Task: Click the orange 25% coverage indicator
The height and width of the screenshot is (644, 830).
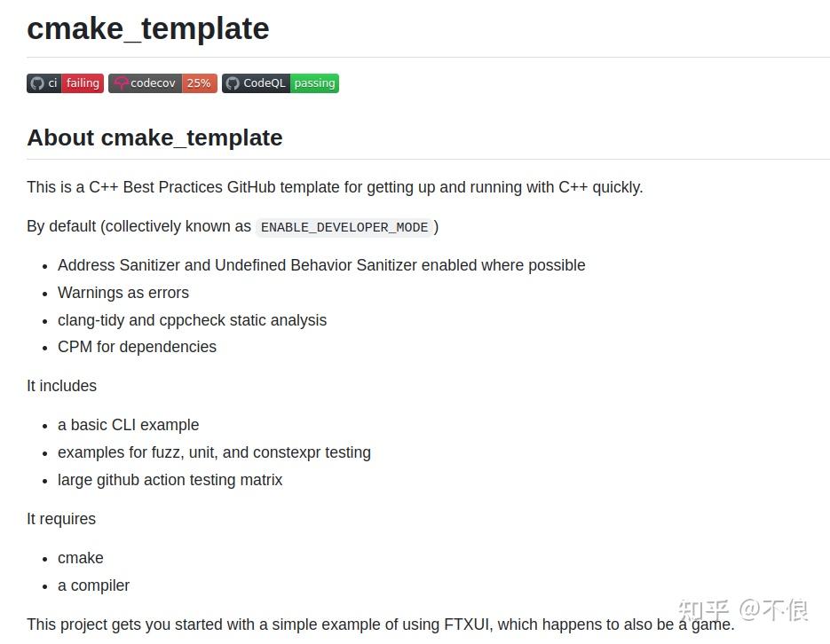Action: pyautogui.click(x=199, y=83)
